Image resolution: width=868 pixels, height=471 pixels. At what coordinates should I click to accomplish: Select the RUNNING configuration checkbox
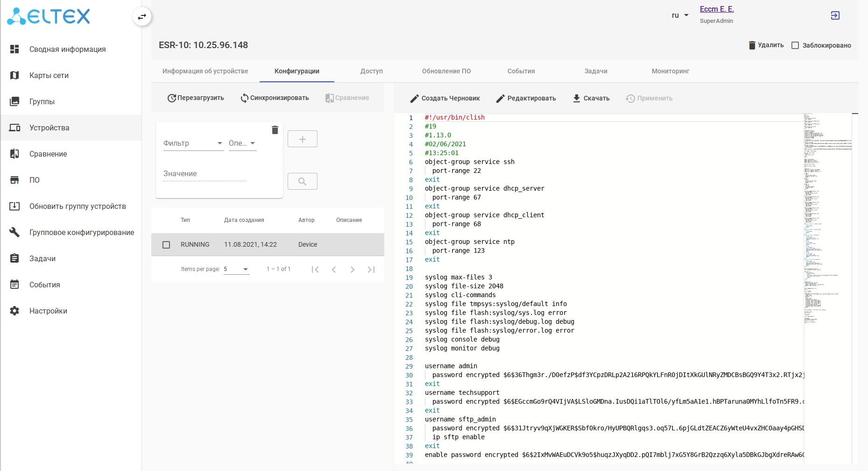pyautogui.click(x=166, y=245)
